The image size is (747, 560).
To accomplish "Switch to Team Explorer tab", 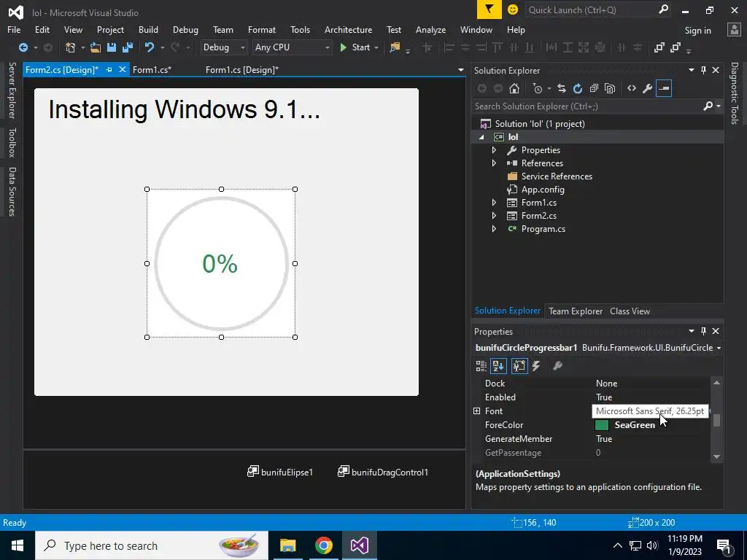I will point(576,311).
